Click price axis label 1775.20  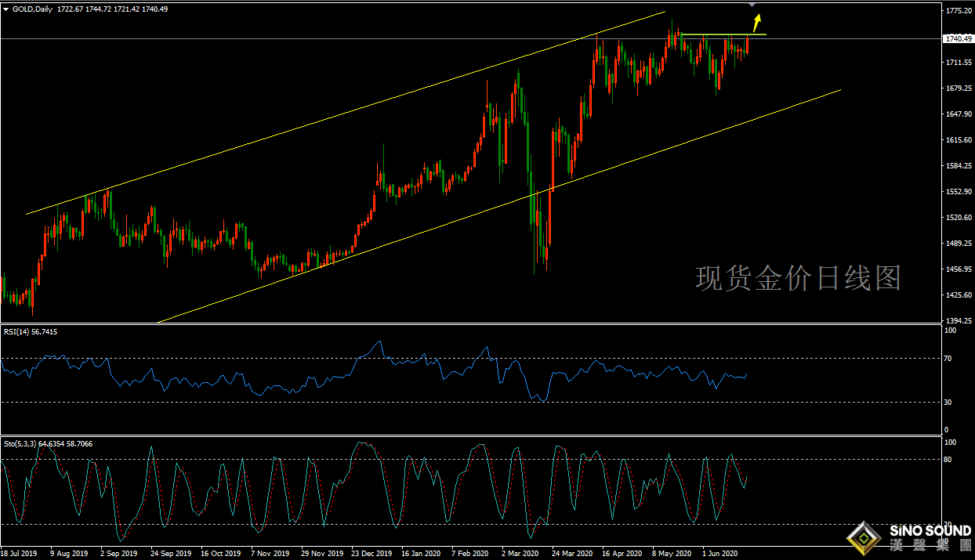pyautogui.click(x=957, y=11)
